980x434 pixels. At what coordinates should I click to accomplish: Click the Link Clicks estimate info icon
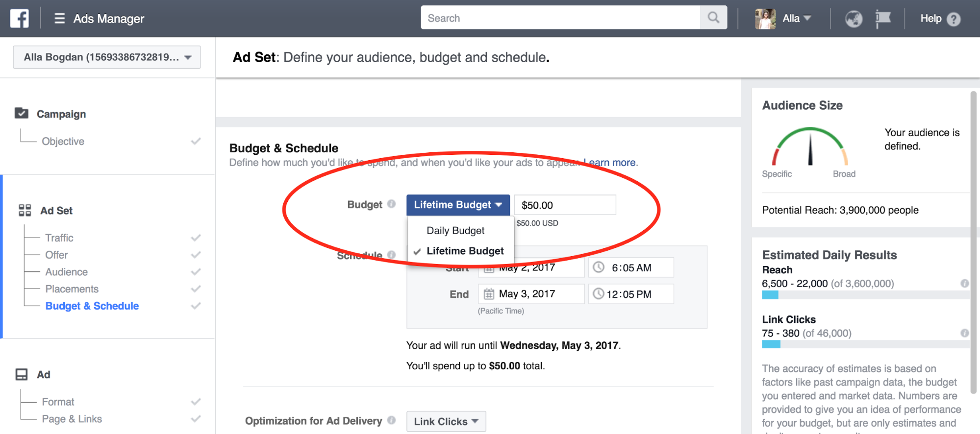pos(964,333)
